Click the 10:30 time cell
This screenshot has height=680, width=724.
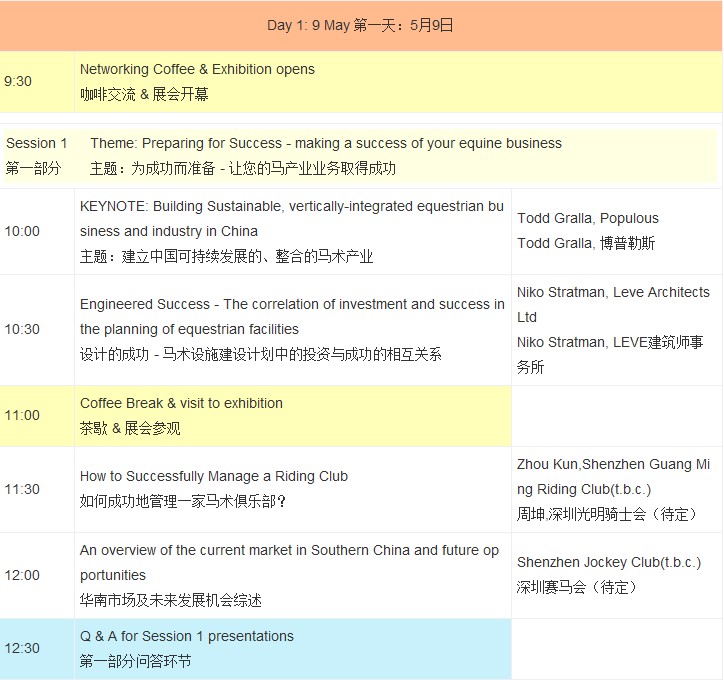coord(22,329)
